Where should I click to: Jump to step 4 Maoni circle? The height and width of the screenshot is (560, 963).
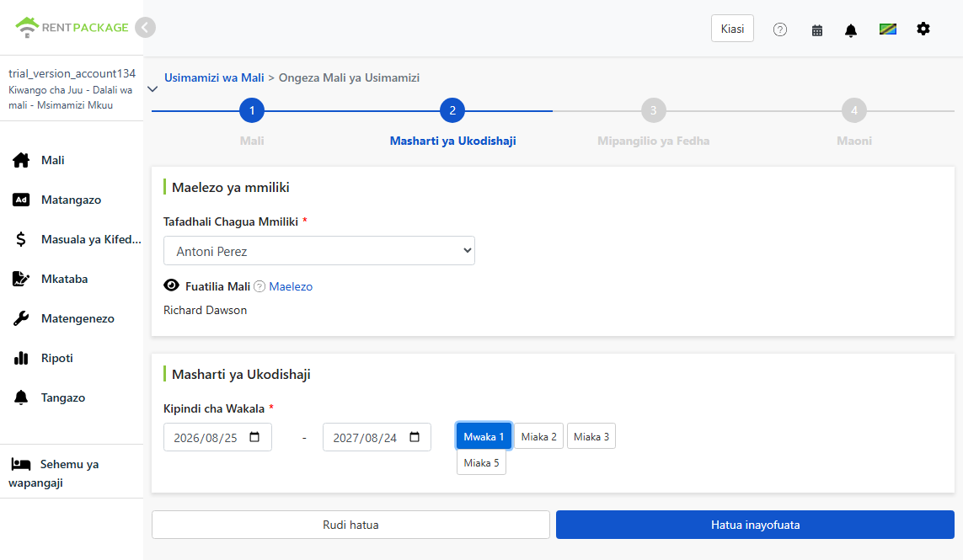pyautogui.click(x=854, y=110)
